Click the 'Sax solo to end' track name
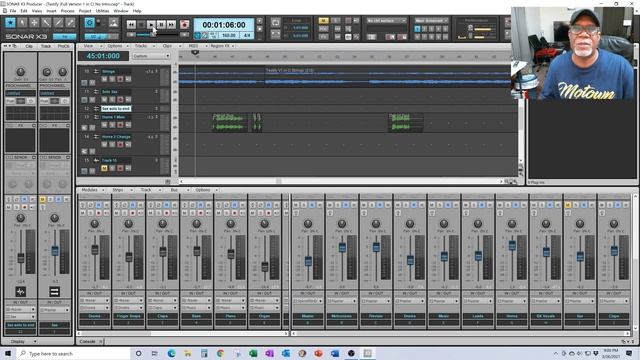 (x=116, y=109)
